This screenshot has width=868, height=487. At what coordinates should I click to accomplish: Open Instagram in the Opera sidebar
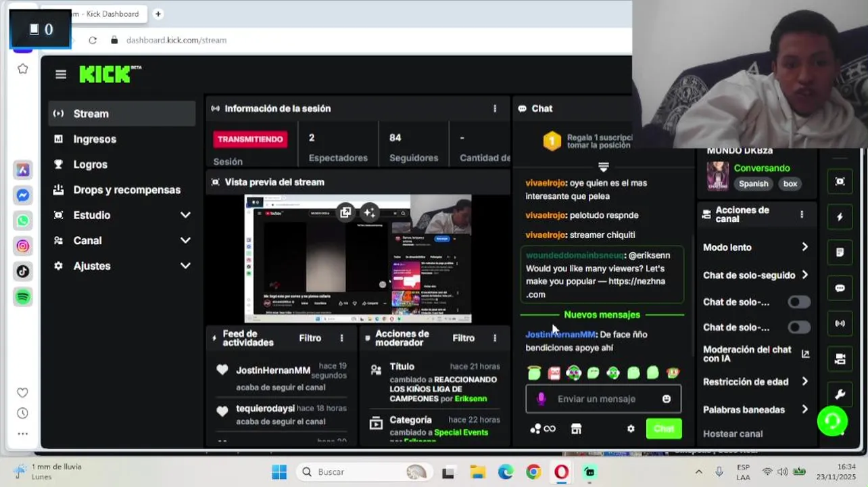click(x=23, y=246)
